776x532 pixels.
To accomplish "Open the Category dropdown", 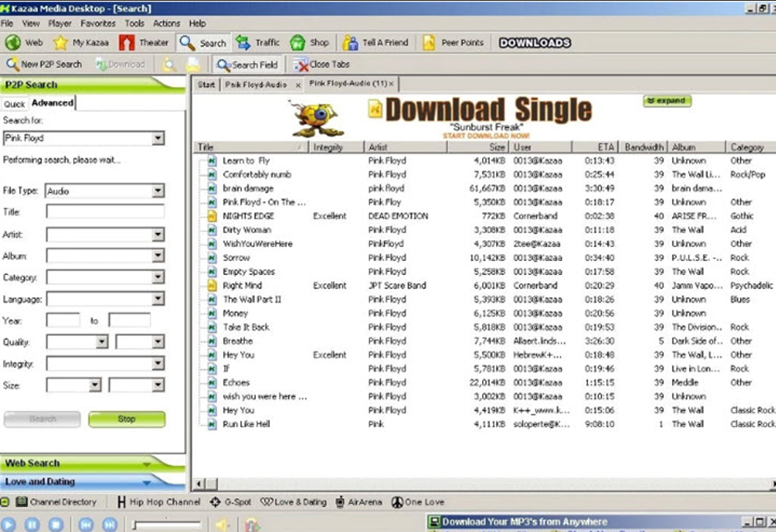I will point(158,277).
